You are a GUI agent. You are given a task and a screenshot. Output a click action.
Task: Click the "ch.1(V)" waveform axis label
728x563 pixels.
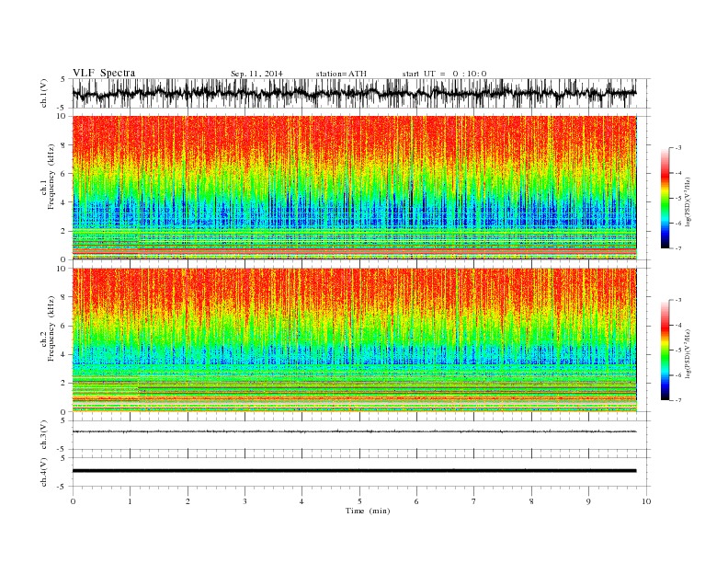(44, 93)
